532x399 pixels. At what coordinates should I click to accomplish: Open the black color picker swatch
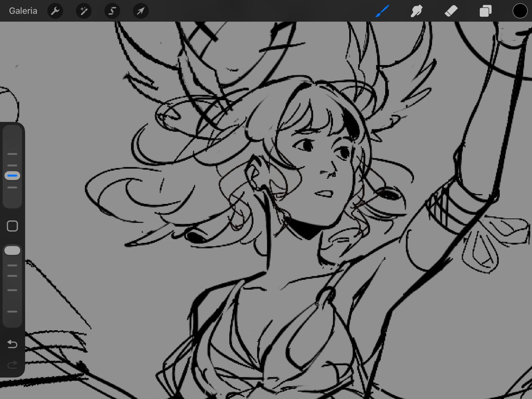520,11
